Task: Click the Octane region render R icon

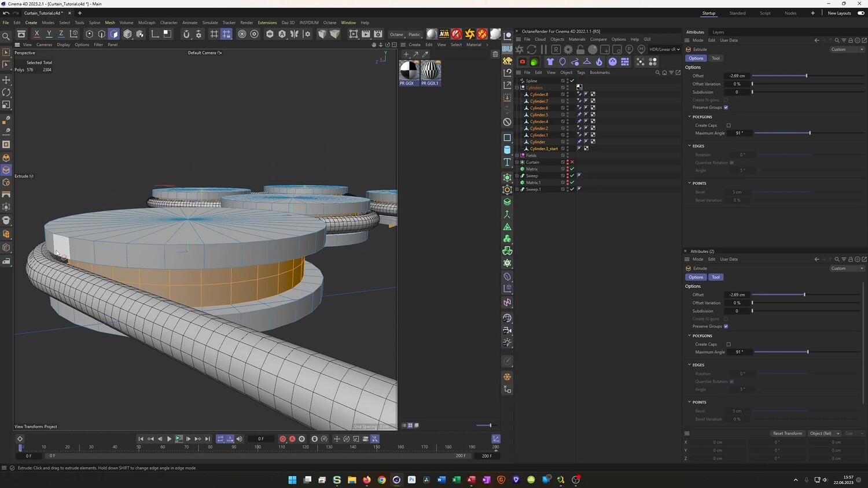Action: pos(556,50)
